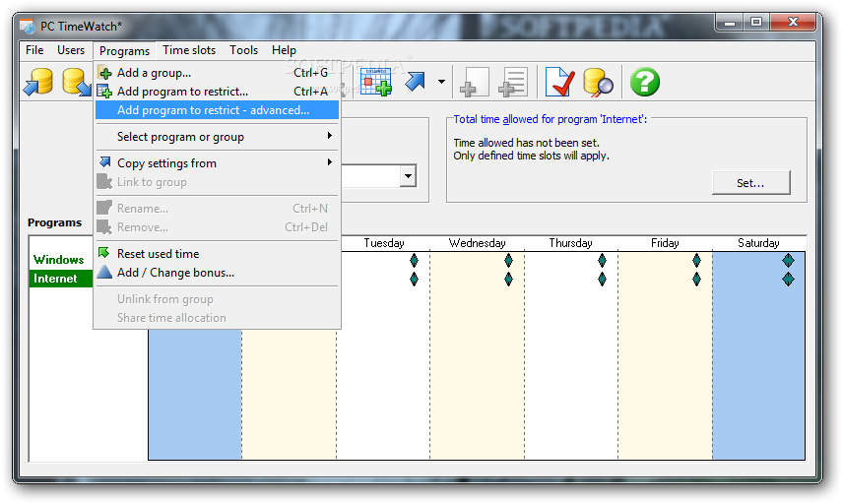Click the calendar add time slot icon

pos(376,83)
